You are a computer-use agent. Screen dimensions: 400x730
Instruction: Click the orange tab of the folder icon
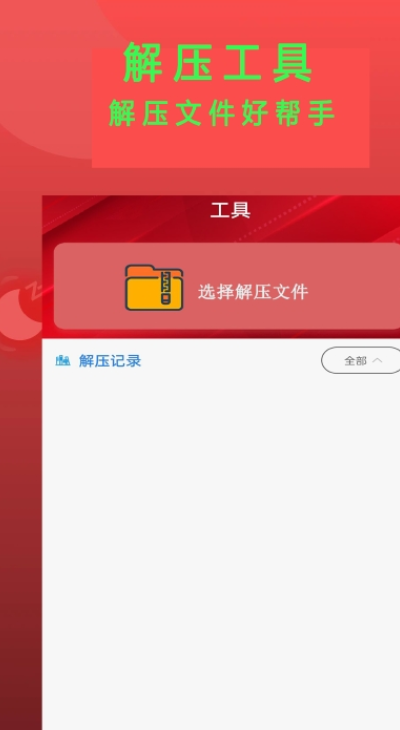[140, 270]
